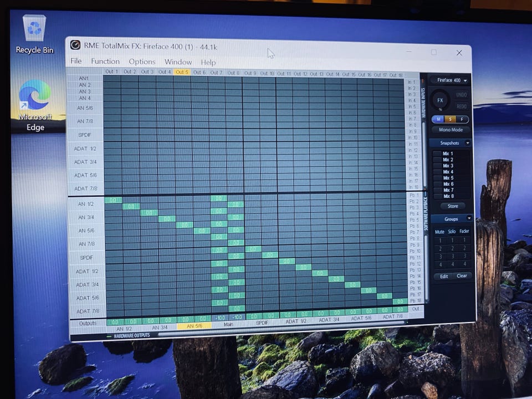Collapse the Snapshots panel arrow

(468, 143)
